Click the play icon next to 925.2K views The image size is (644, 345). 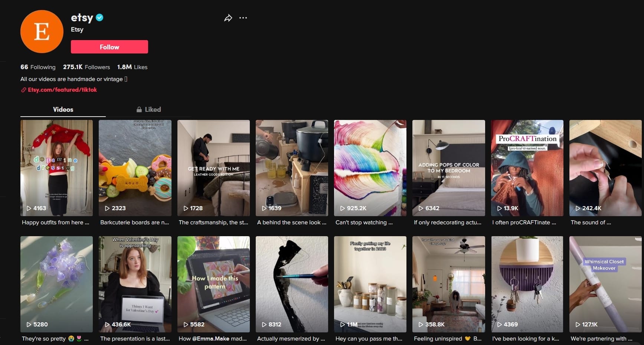(342, 208)
